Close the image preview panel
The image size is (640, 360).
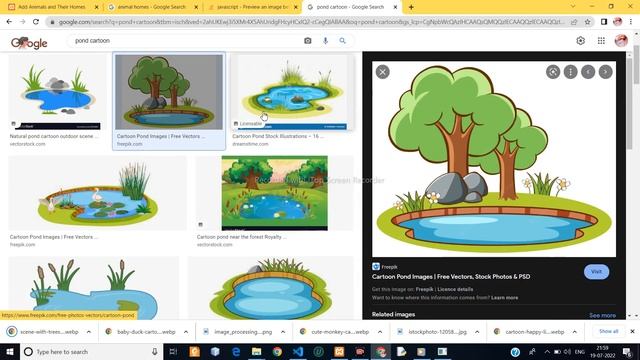382,72
